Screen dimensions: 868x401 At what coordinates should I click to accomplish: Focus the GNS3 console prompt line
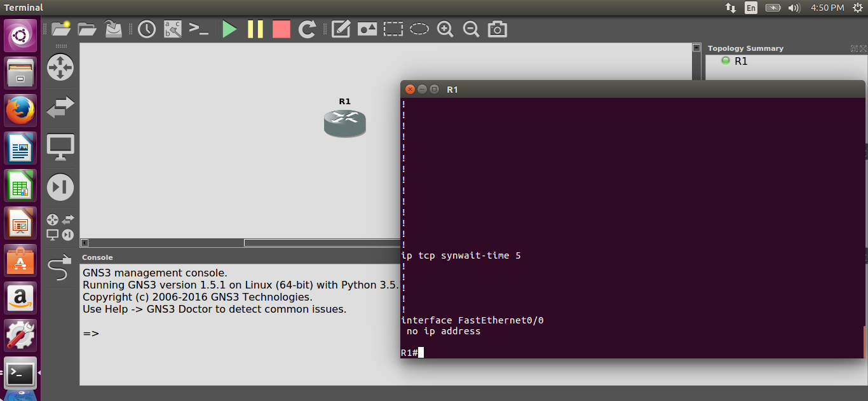pyautogui.click(x=91, y=333)
